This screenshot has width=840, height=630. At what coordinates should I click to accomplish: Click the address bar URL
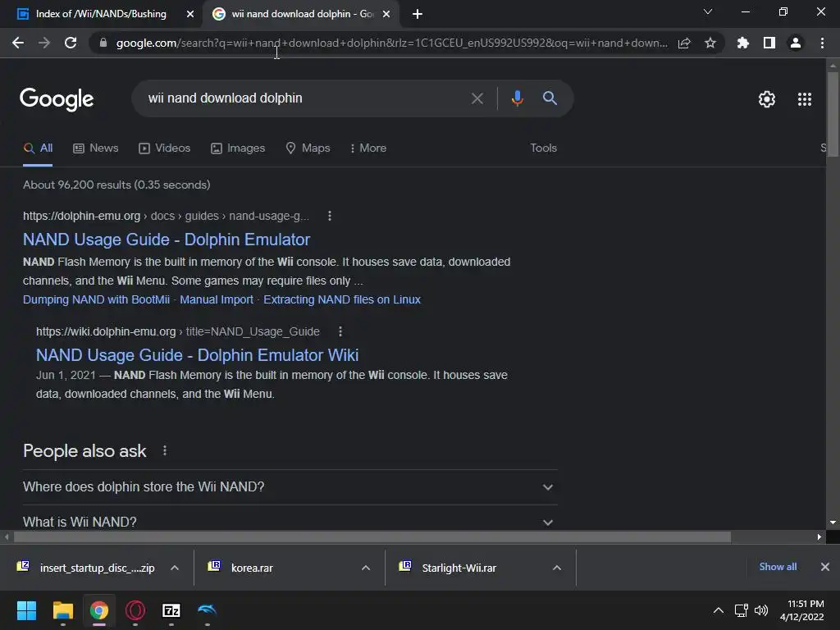coord(391,43)
